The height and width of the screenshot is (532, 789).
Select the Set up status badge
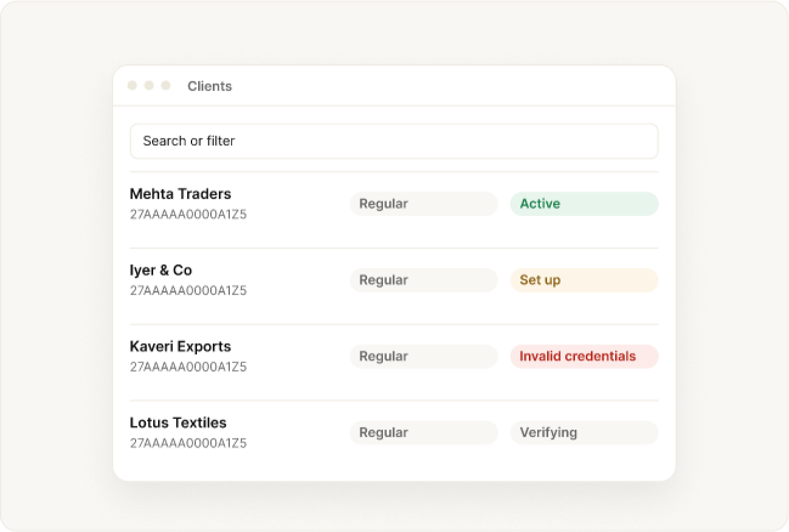[x=584, y=280]
